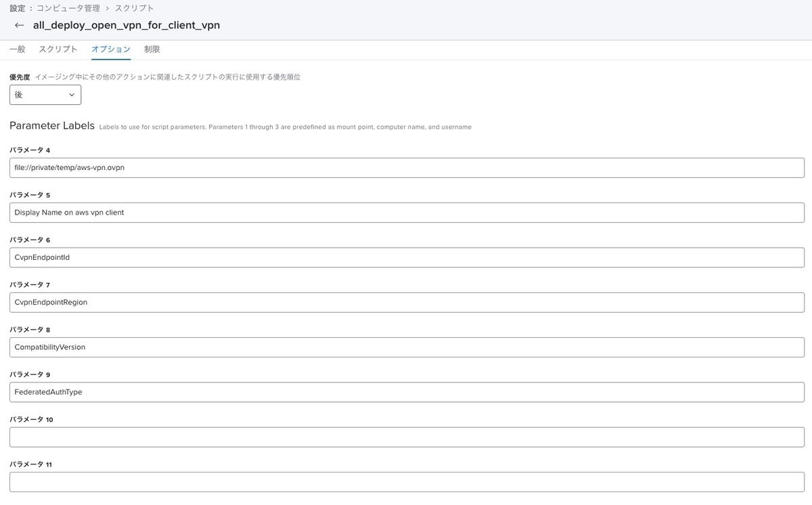
Task: Go back using the left arrow icon
Action: click(20, 25)
